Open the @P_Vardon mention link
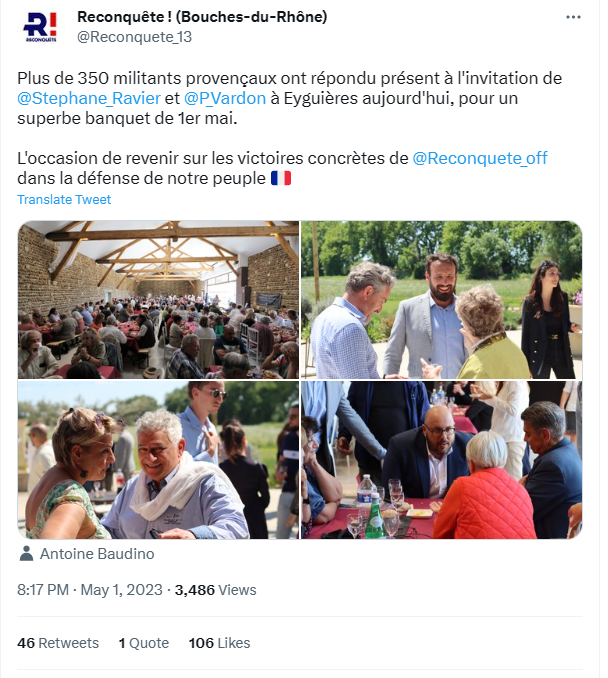Image resolution: width=608 pixels, height=678 pixels. tap(225, 99)
